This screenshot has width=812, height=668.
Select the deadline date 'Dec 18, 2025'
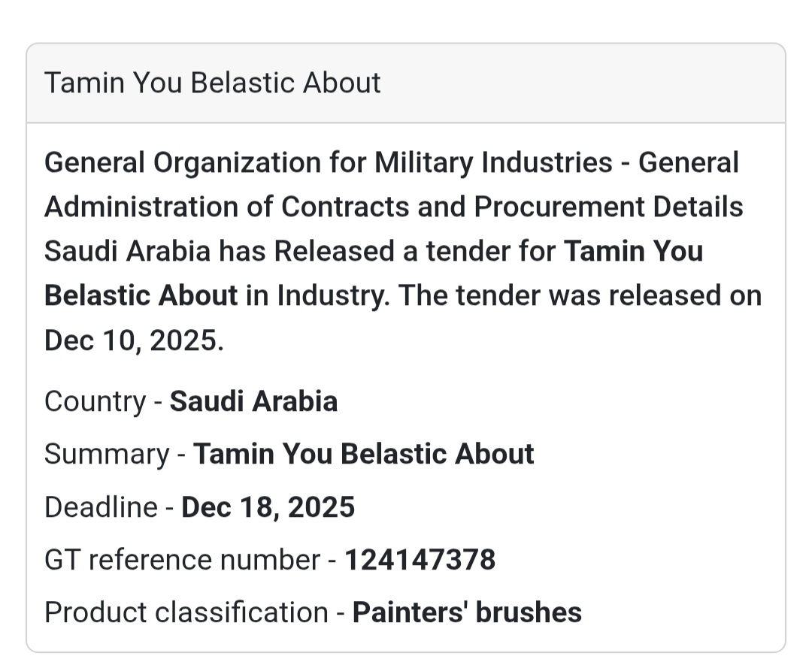[x=268, y=507]
